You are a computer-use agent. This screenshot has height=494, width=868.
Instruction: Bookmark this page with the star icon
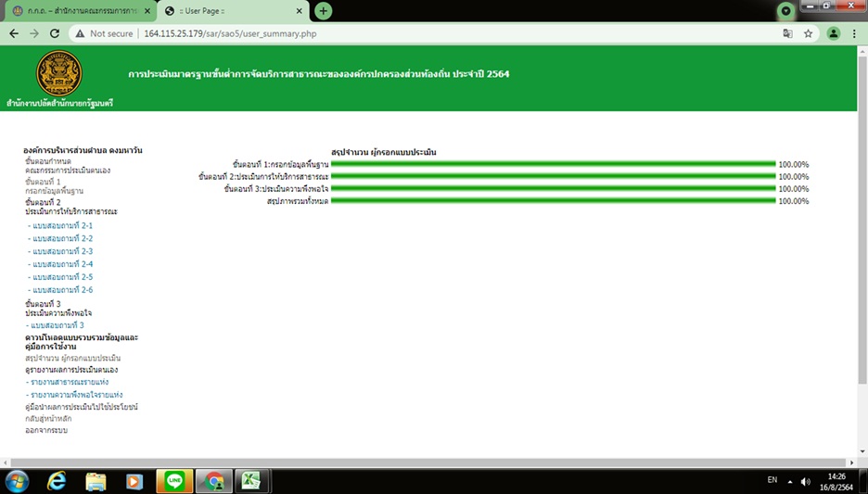808,33
